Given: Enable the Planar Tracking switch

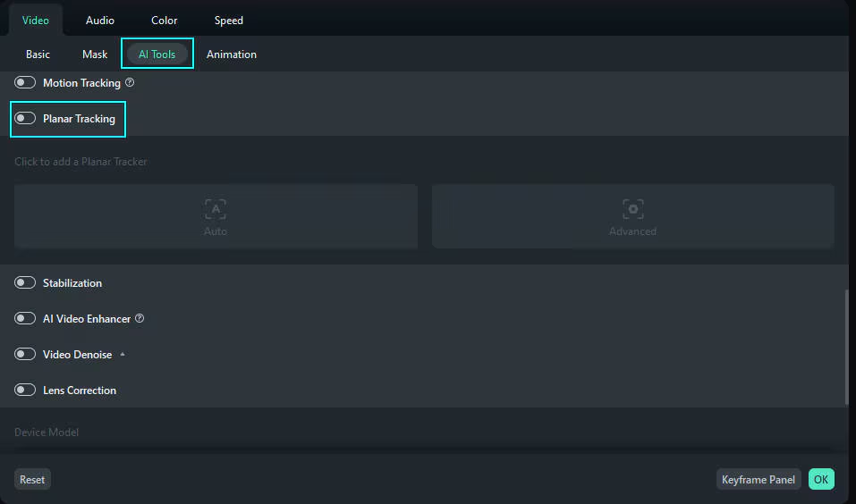Looking at the screenshot, I should (x=24, y=118).
